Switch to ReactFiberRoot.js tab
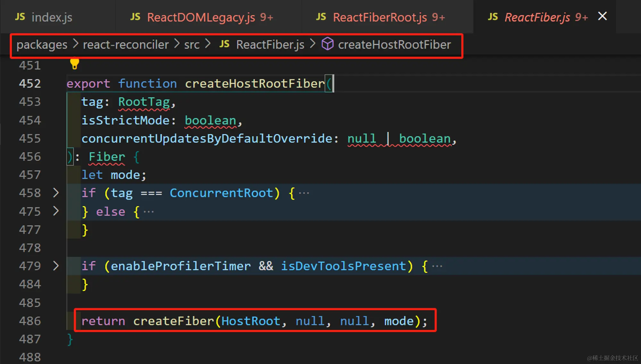 pos(380,17)
